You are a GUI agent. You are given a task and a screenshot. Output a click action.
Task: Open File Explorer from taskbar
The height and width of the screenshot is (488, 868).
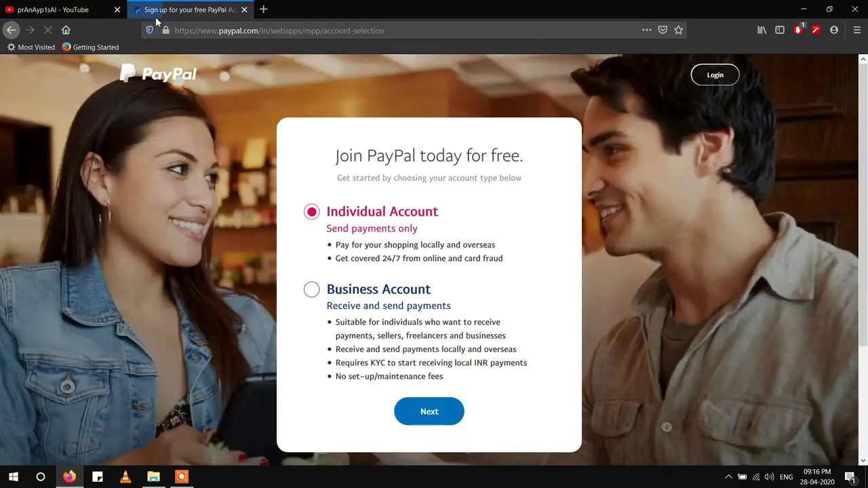point(153,477)
